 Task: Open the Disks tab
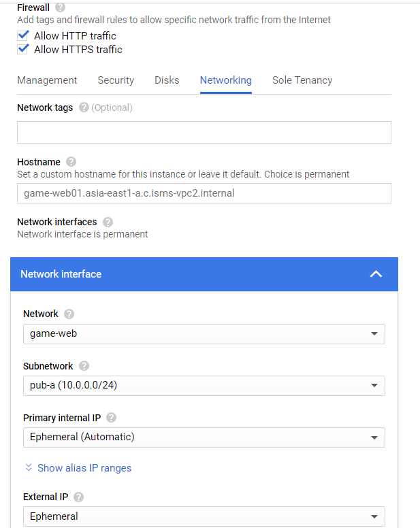pyautogui.click(x=167, y=80)
